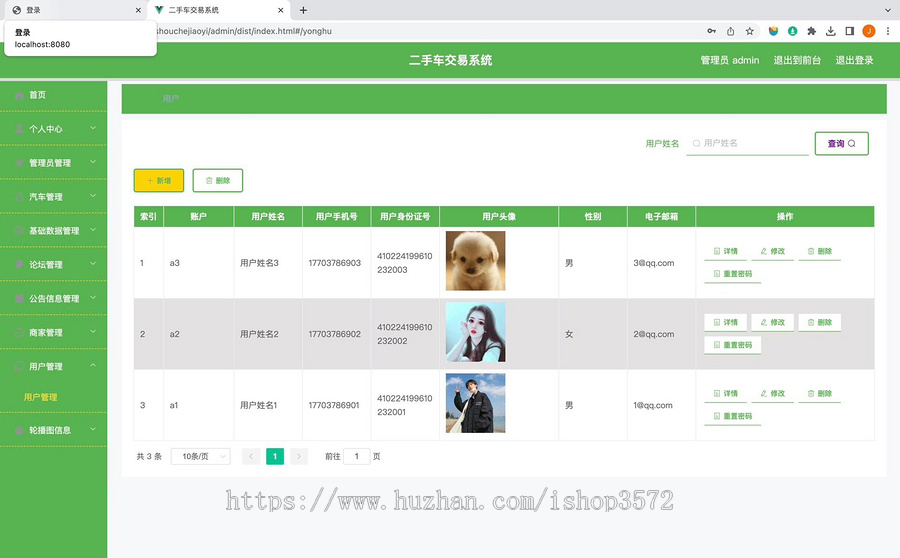Expand the 商家管理 sidebar menu
The height and width of the screenshot is (558, 900).
coord(53,332)
